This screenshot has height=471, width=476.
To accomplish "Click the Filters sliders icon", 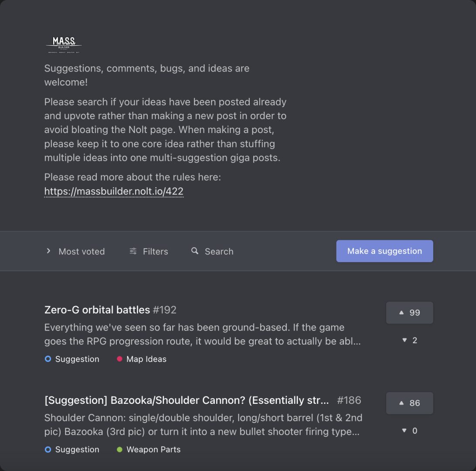I will (x=133, y=251).
